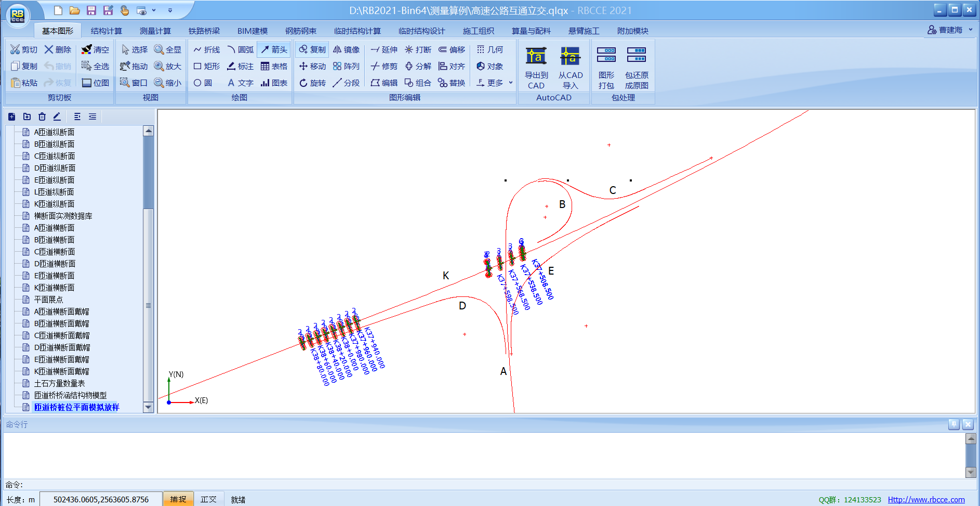Open the www.rbcce.com website link

926,499
